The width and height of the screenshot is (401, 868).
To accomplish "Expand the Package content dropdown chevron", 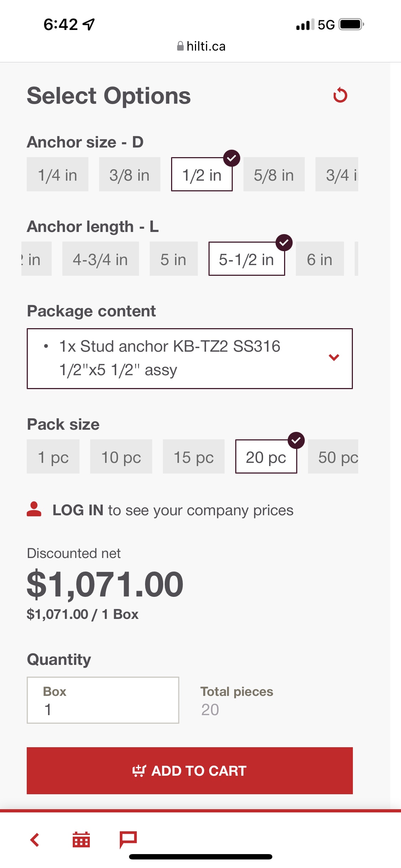I will [334, 357].
